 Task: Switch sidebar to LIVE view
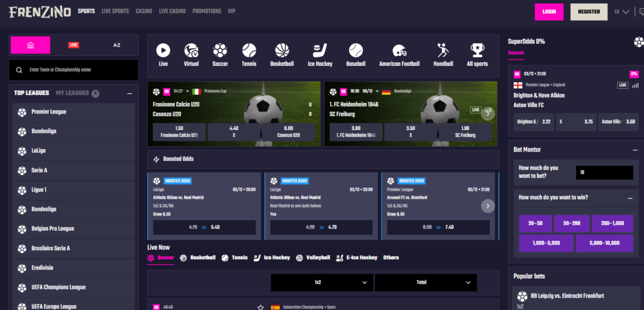click(x=74, y=45)
